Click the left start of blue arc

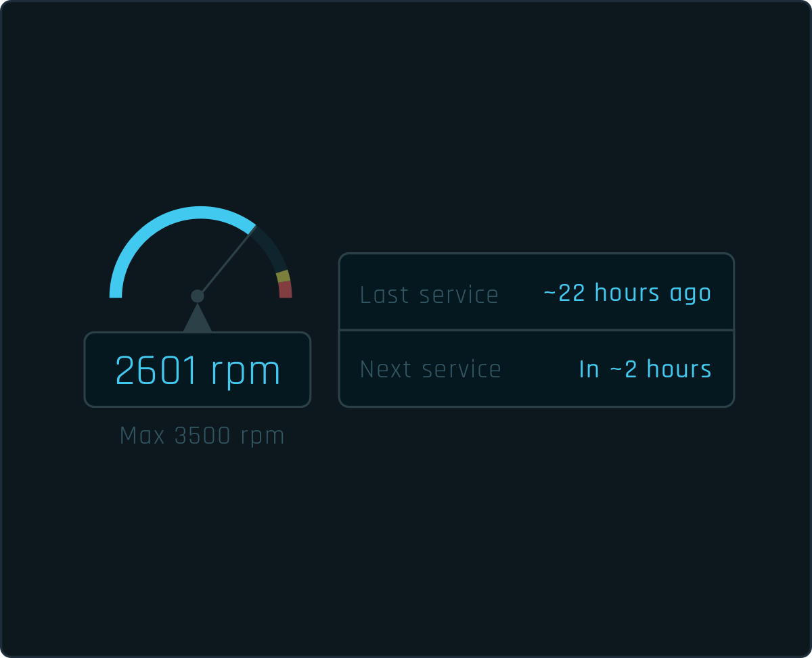tap(116, 292)
